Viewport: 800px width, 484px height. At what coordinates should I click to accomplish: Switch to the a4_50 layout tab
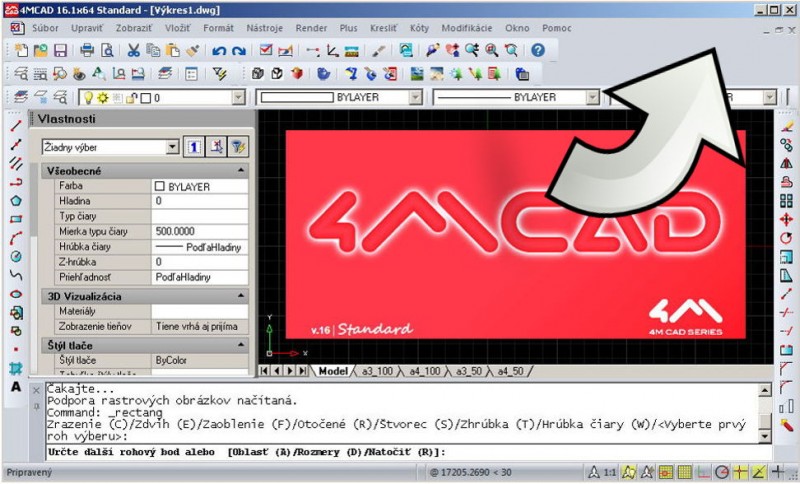(511, 371)
